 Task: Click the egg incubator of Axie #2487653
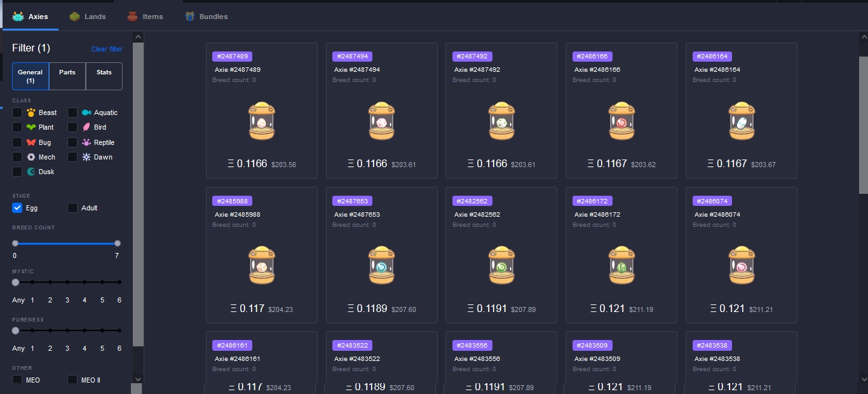pyautogui.click(x=382, y=265)
